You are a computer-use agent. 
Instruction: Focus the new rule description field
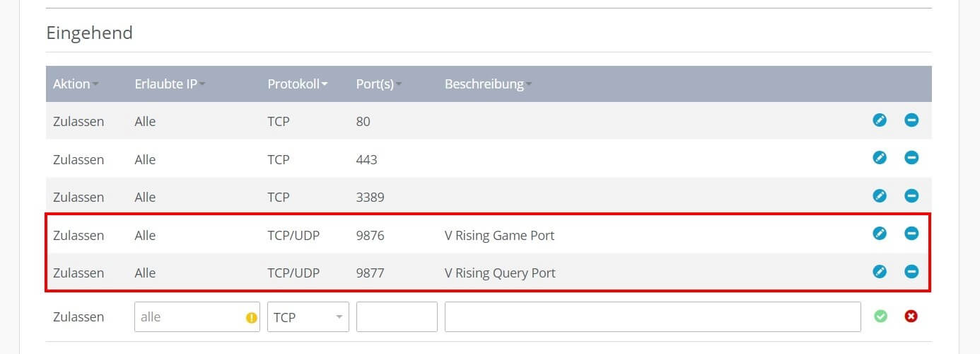tap(653, 317)
